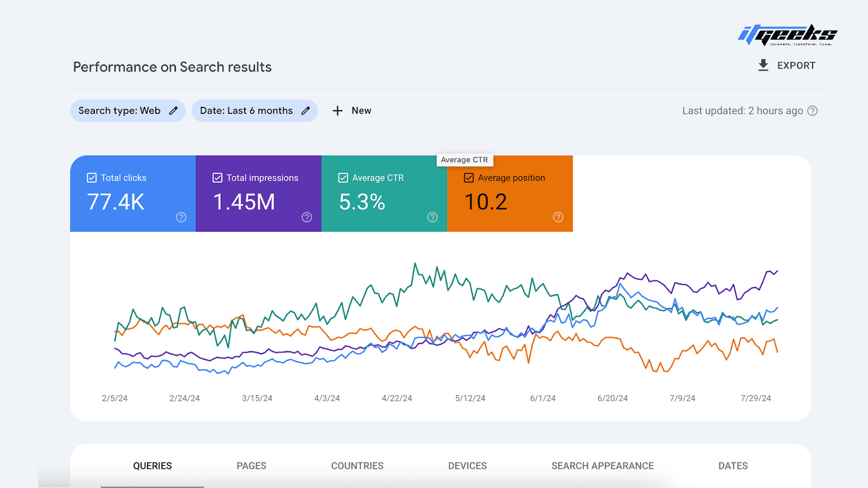Screen dimensions: 868x488
Task: Toggle the Total impressions checkbox
Action: click(x=218, y=178)
